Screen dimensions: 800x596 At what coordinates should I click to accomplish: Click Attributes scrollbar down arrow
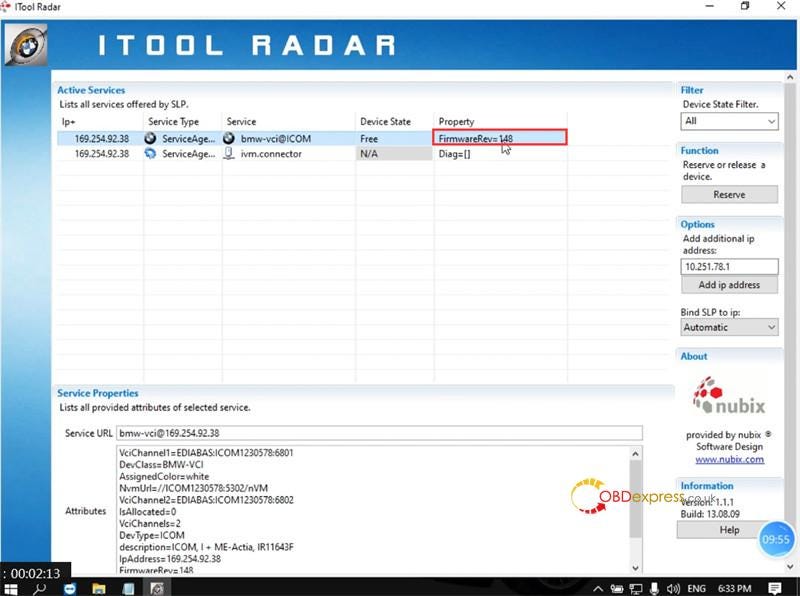635,567
